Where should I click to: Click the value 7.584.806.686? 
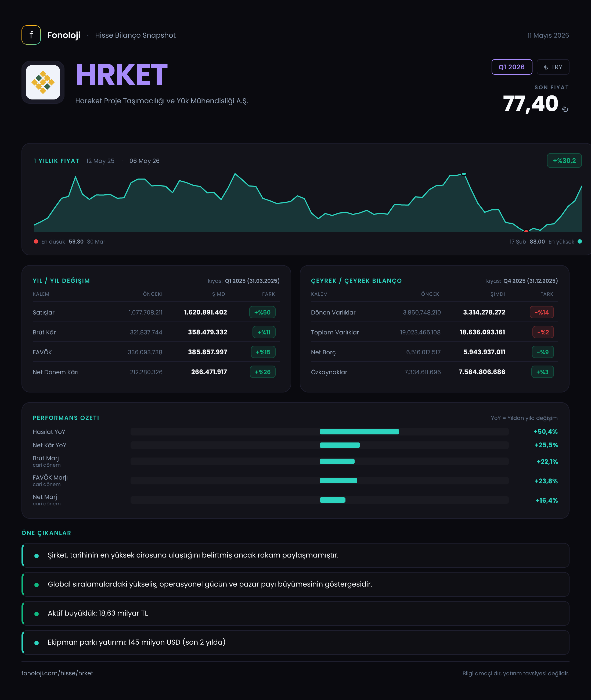point(482,372)
